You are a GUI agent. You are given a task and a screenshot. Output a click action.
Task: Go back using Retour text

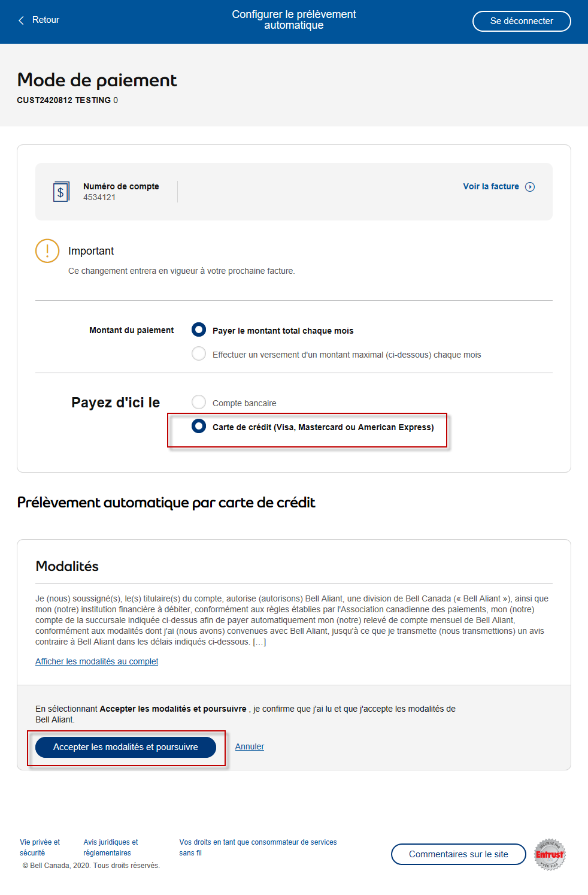46,20
